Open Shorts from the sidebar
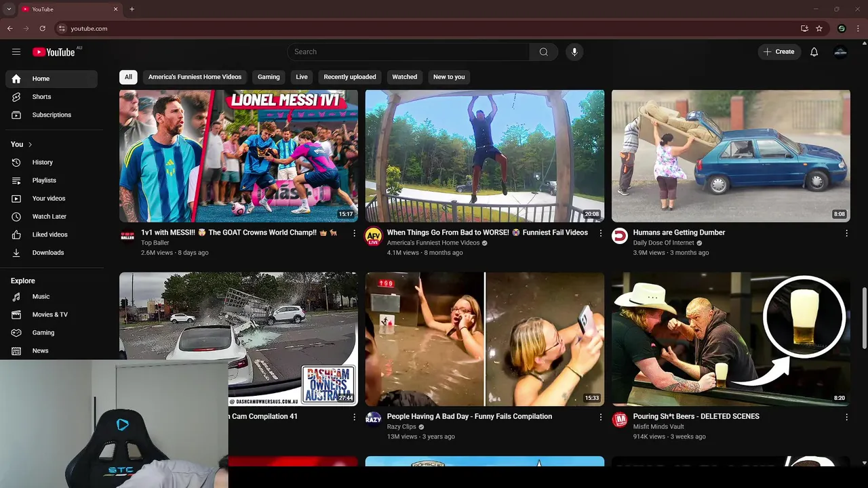 [x=52, y=97]
